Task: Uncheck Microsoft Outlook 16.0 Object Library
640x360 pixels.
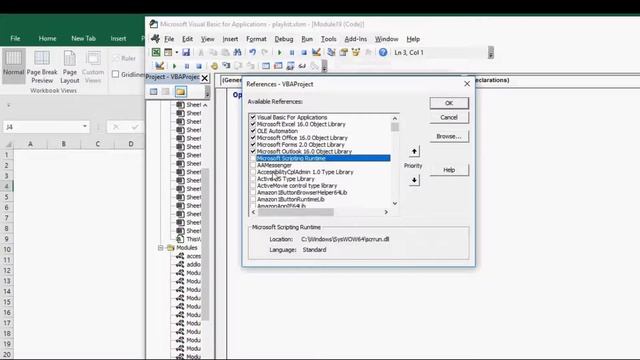Action: [253, 151]
